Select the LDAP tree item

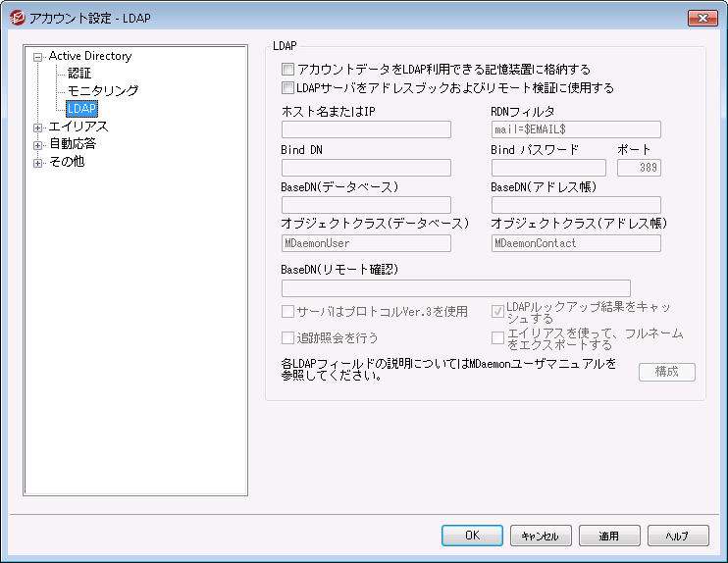click(x=81, y=108)
